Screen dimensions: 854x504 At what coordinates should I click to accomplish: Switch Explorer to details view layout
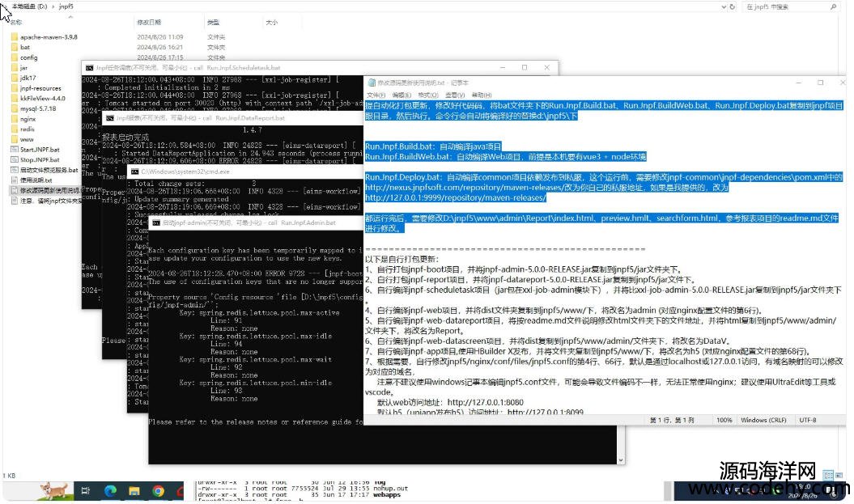pos(828,475)
